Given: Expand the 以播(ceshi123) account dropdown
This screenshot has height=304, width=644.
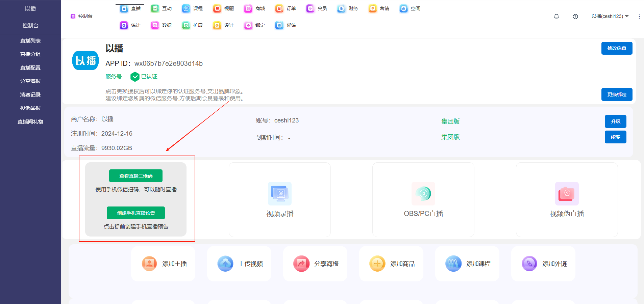Looking at the screenshot, I should click(610, 16).
